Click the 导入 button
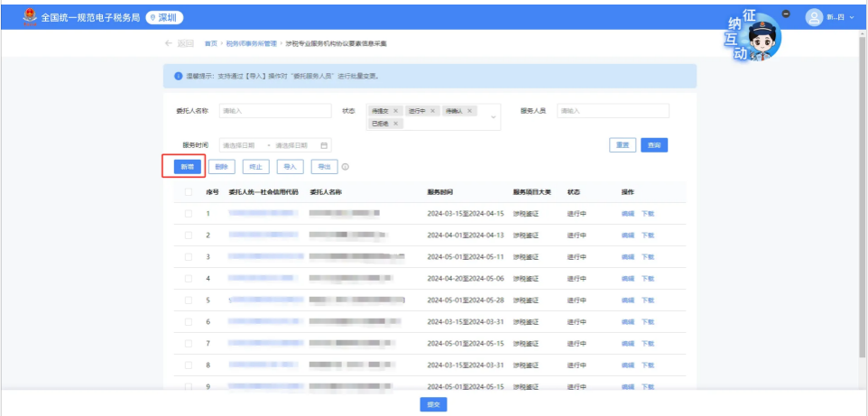Viewport: 868px width, 416px height. [290, 167]
